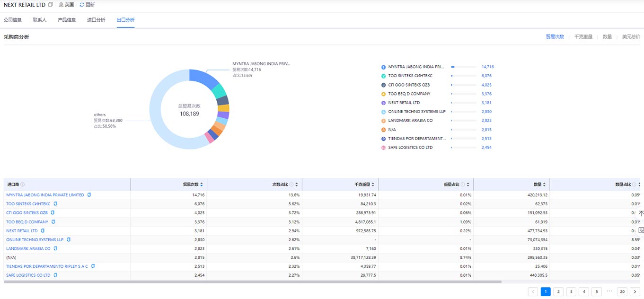This screenshot has height=299, width=644.
Task: Click the pagination ellipsis to skip pages
Action: [x=609, y=291]
